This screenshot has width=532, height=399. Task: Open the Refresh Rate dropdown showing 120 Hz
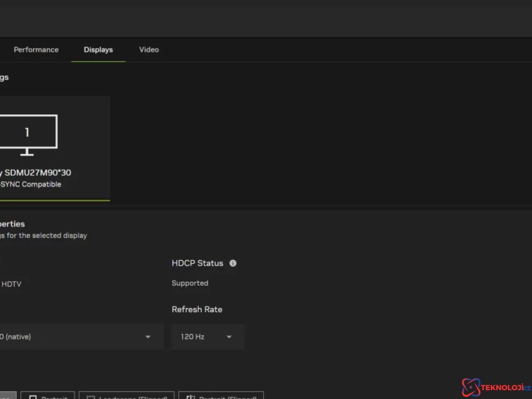207,337
